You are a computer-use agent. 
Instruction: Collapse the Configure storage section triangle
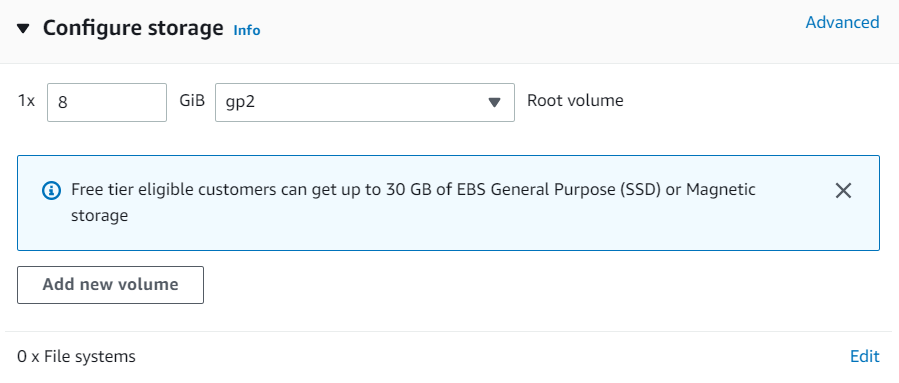23,29
